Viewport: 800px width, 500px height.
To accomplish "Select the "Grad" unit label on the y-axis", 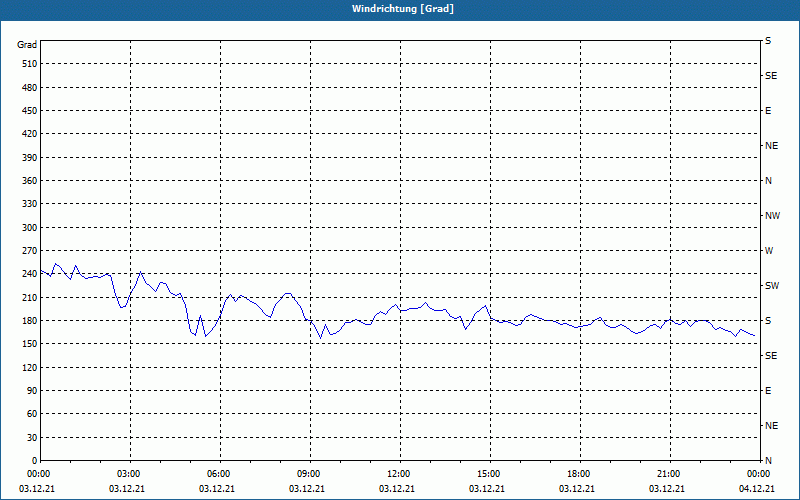I will coord(27,45).
